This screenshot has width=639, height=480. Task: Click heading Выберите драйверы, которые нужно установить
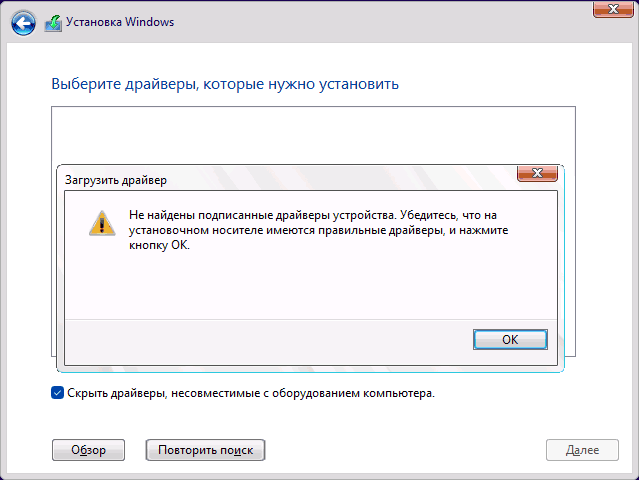tap(225, 84)
